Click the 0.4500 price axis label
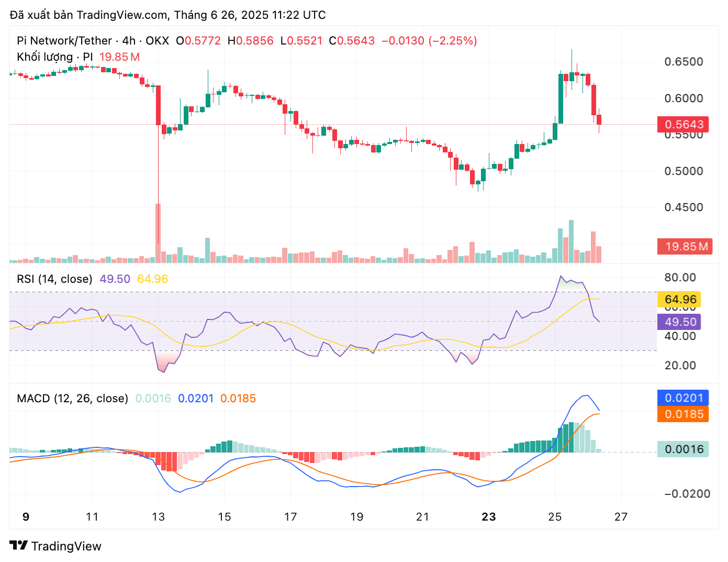Image resolution: width=728 pixels, height=562 pixels. 684,207
